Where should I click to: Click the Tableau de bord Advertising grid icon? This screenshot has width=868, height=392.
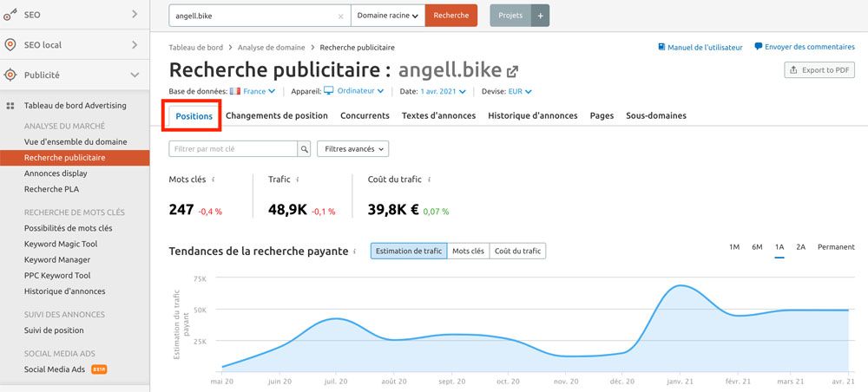(10, 106)
